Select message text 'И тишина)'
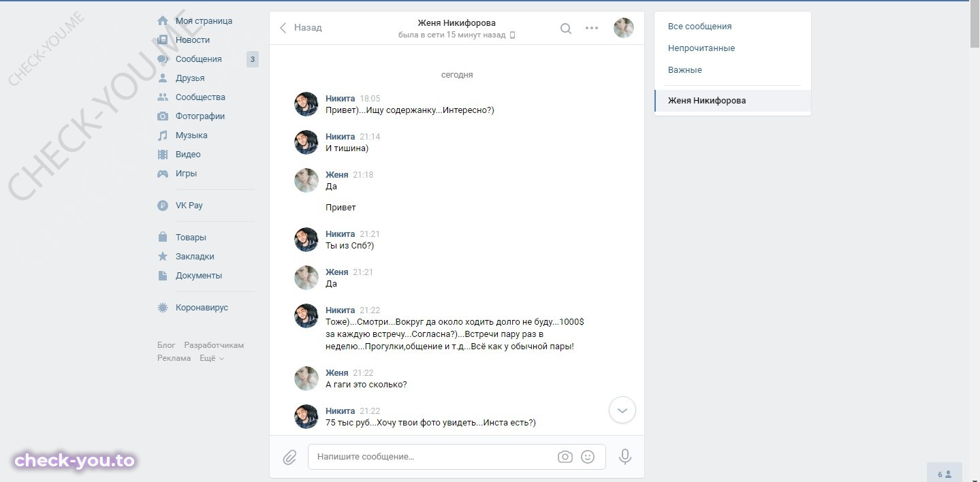The width and height of the screenshot is (980, 482). (347, 148)
